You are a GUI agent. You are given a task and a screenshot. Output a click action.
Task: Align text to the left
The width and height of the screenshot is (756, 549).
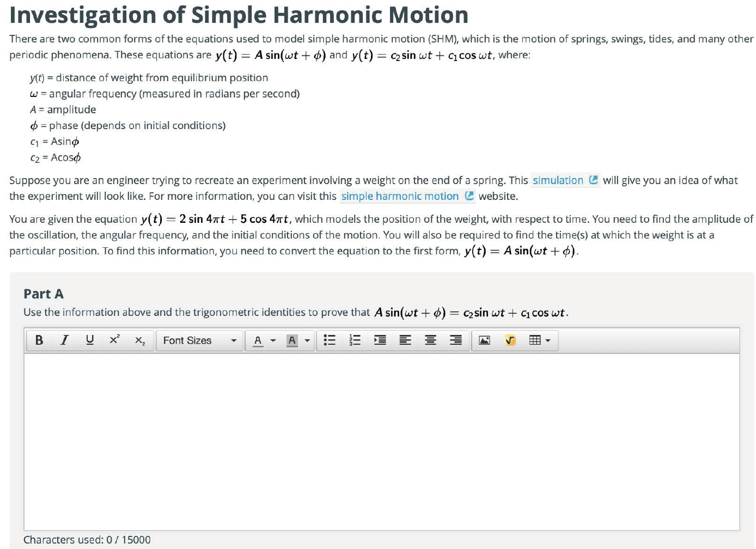[x=405, y=340]
